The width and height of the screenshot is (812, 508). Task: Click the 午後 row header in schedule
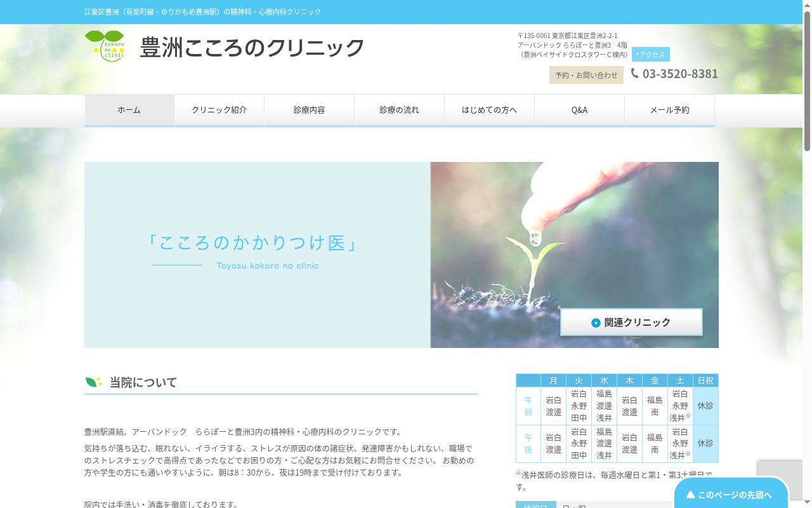coord(528,443)
